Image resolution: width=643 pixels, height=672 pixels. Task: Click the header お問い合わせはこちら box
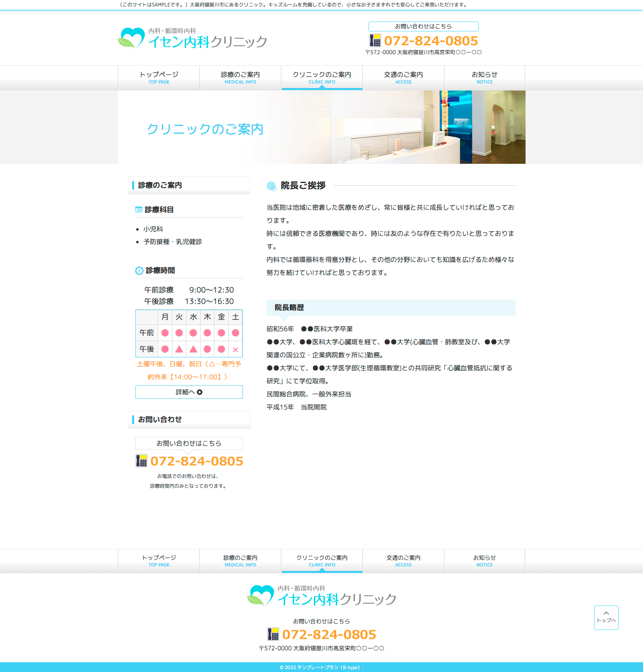pyautogui.click(x=423, y=26)
